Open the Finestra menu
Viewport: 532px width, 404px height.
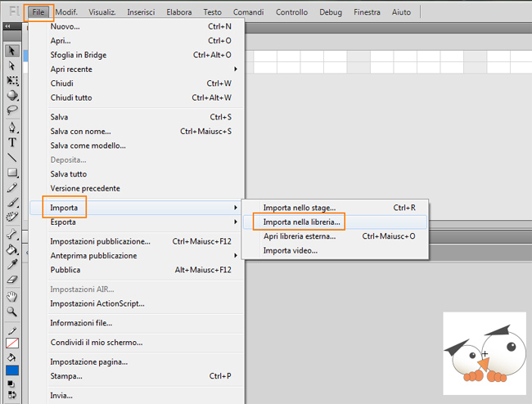pos(367,12)
